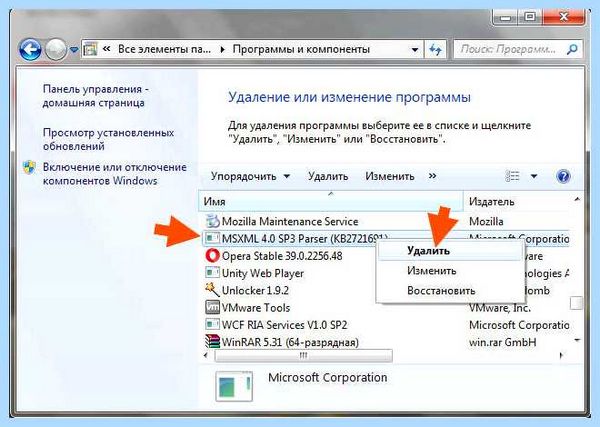600x427 pixels.
Task: Open 'Включение или отключение компонентов Windows' link
Action: [x=114, y=174]
